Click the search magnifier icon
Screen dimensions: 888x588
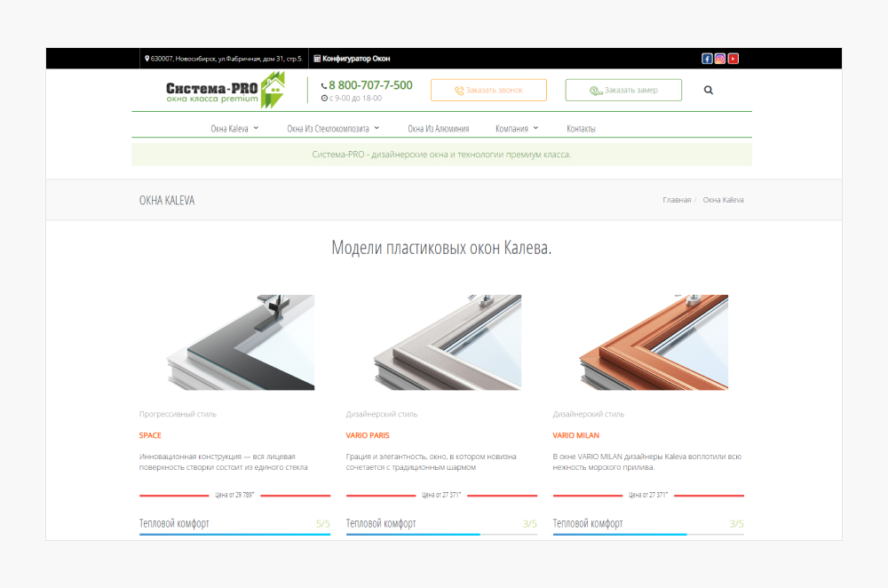pos(709,90)
